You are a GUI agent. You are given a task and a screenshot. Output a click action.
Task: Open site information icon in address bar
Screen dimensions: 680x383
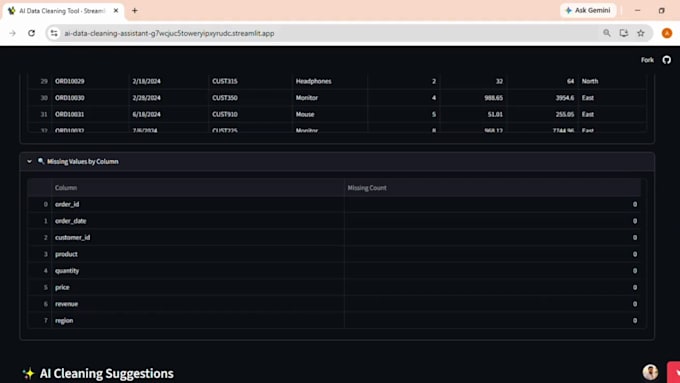(54, 33)
